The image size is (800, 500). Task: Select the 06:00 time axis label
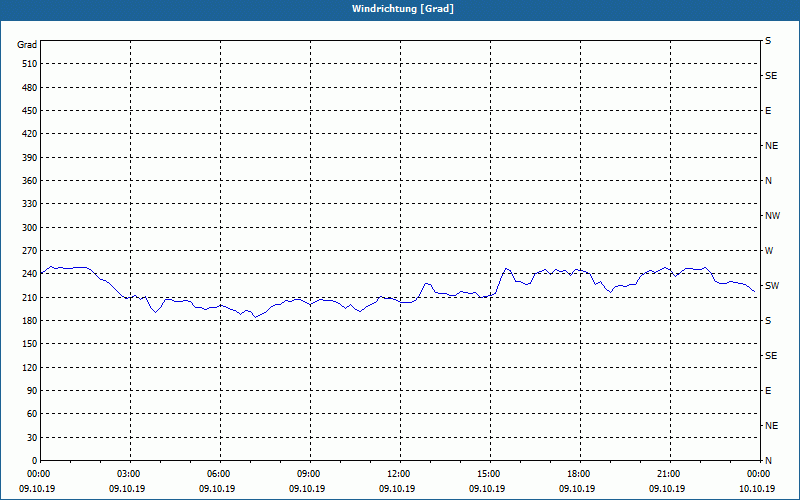220,474
